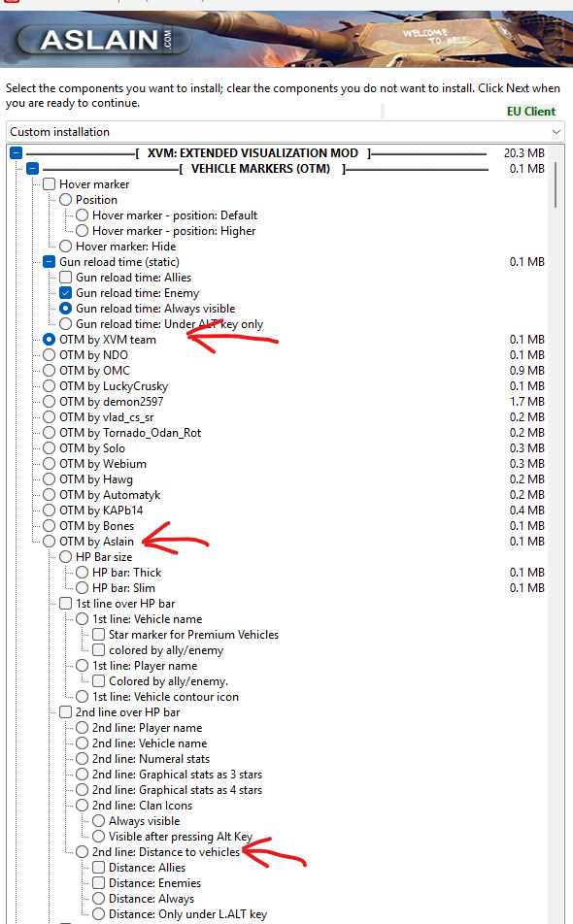This screenshot has width=573, height=924.
Task: Check Star marker for Premium Vehicles
Action: click(98, 635)
